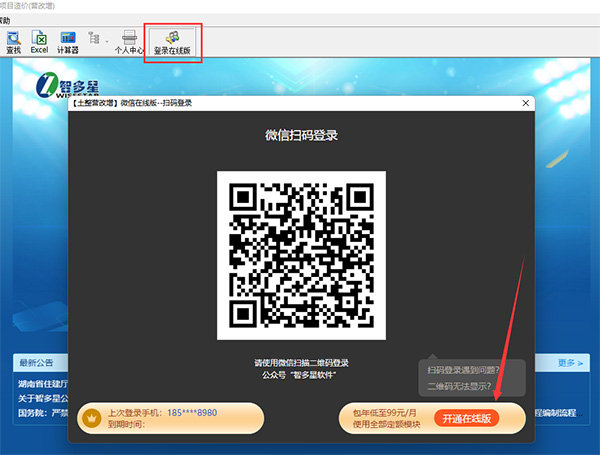Expand the tree icon dropdown arrow

[106, 41]
